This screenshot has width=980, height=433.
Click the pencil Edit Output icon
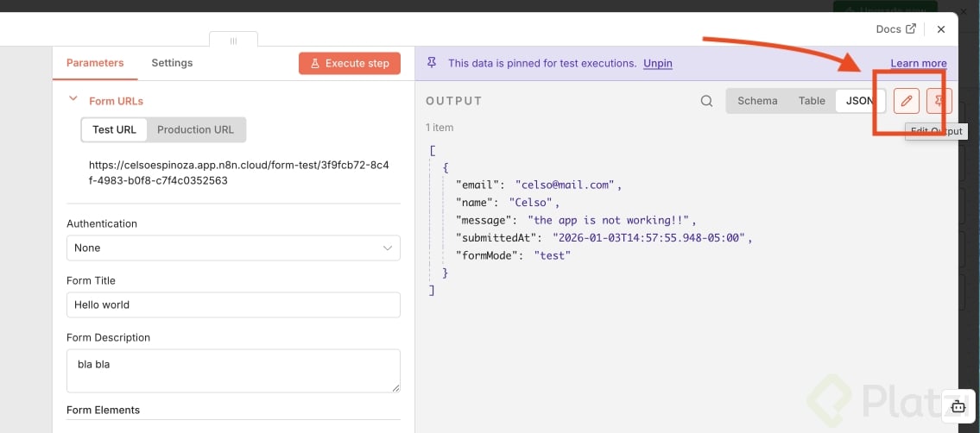click(x=907, y=101)
